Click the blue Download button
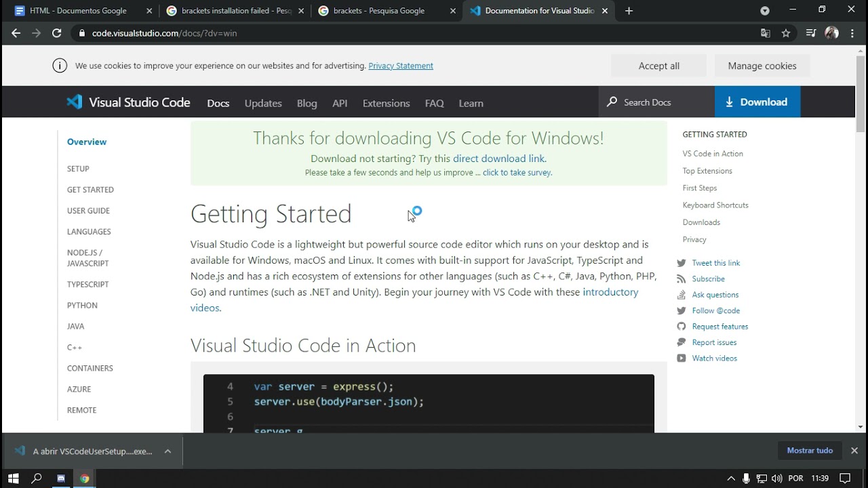This screenshot has height=488, width=868. pos(757,102)
